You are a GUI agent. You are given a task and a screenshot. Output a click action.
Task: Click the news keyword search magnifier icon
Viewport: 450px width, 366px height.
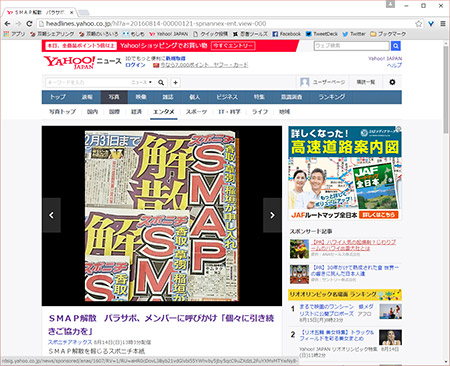click(x=161, y=82)
